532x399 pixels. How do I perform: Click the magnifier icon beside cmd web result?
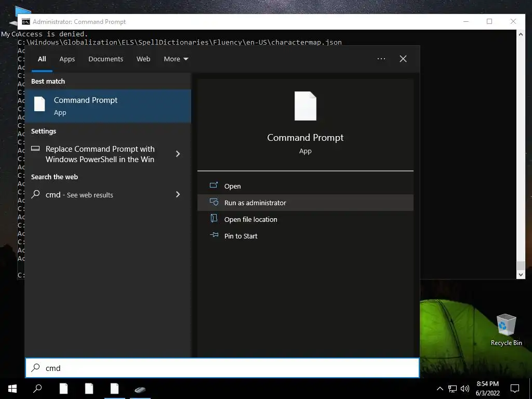pos(36,194)
